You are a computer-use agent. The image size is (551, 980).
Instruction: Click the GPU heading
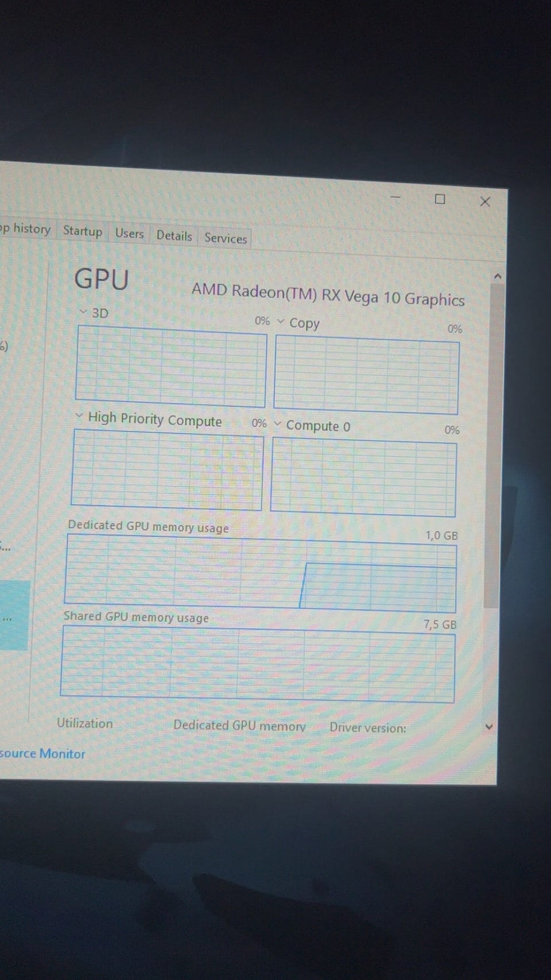point(102,280)
